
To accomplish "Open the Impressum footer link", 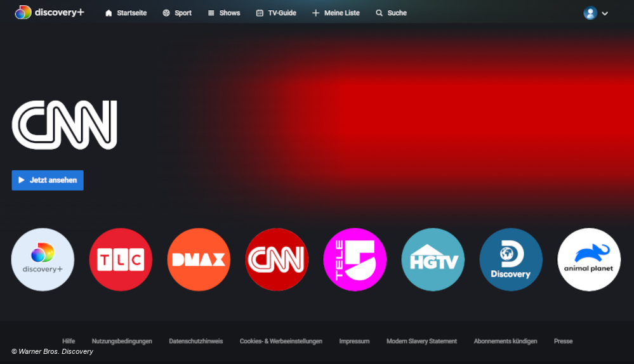I will point(354,341).
